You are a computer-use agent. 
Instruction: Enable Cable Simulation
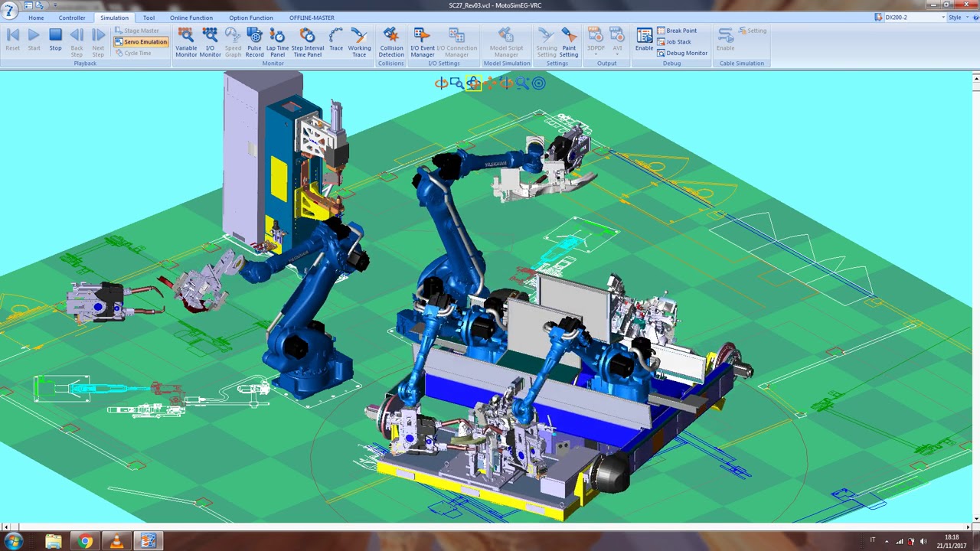click(x=725, y=39)
